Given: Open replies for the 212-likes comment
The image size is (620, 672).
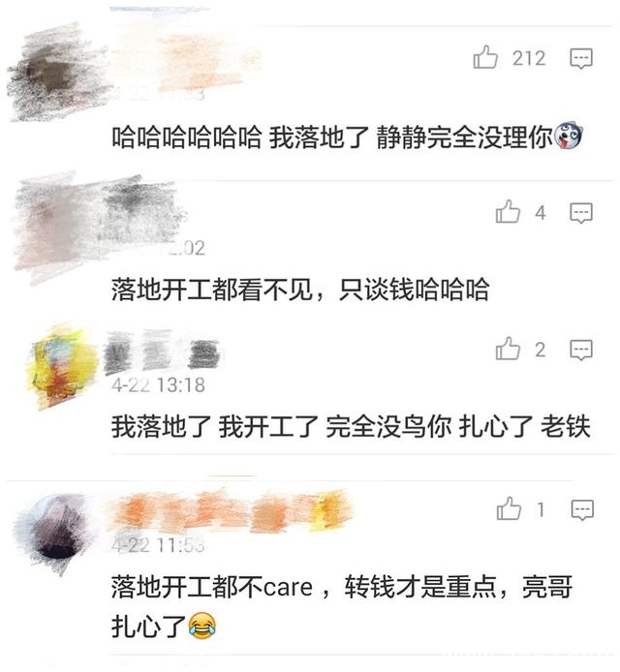Looking at the screenshot, I should (581, 58).
